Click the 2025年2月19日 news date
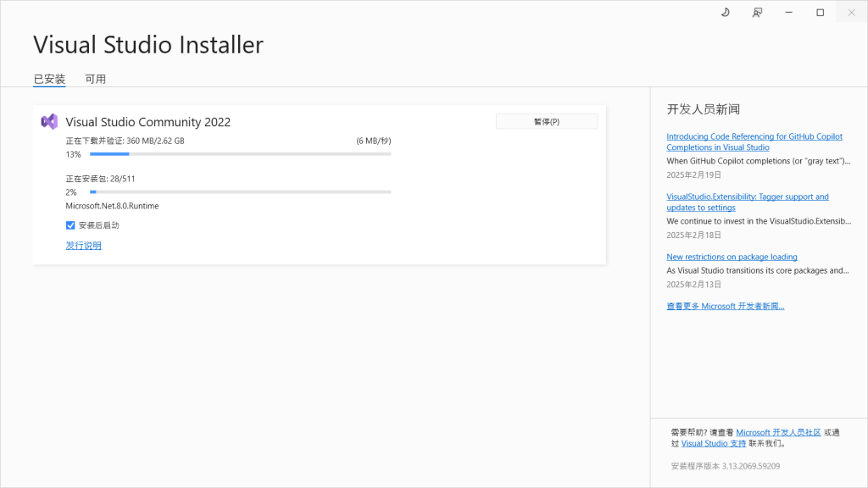Viewport: 868px width, 488px height. click(x=693, y=175)
